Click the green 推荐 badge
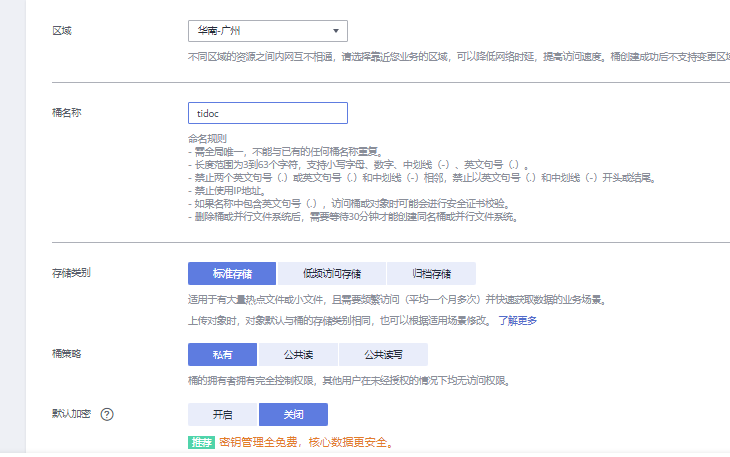730x457 pixels. coord(201,441)
